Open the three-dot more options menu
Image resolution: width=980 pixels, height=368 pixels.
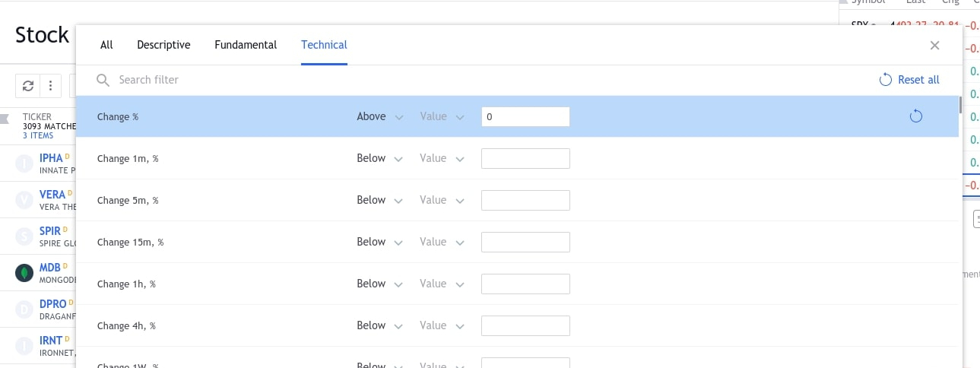click(50, 85)
